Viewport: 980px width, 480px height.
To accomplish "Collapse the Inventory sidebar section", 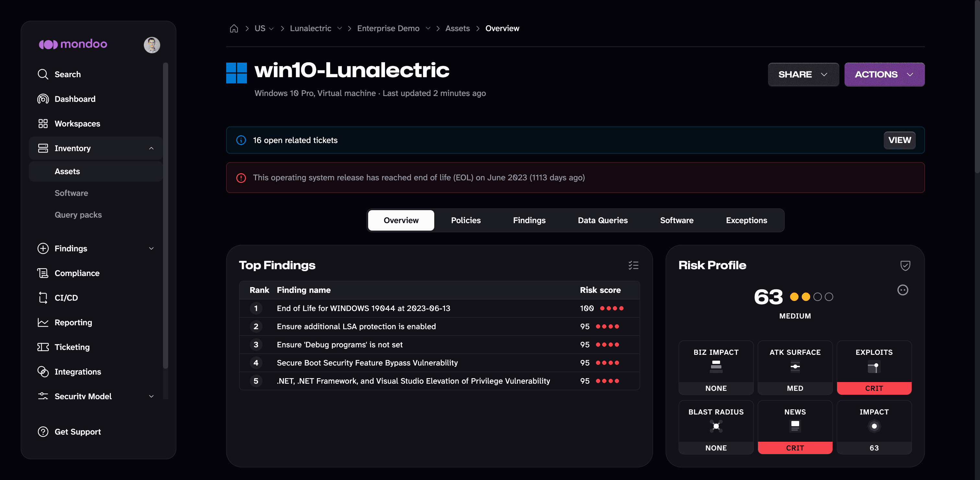I will 151,149.
